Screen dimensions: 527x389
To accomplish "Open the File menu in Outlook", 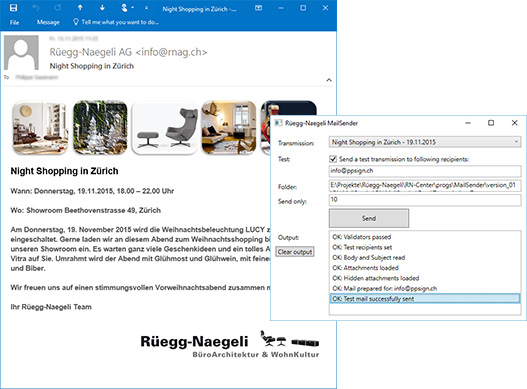I will coord(14,23).
